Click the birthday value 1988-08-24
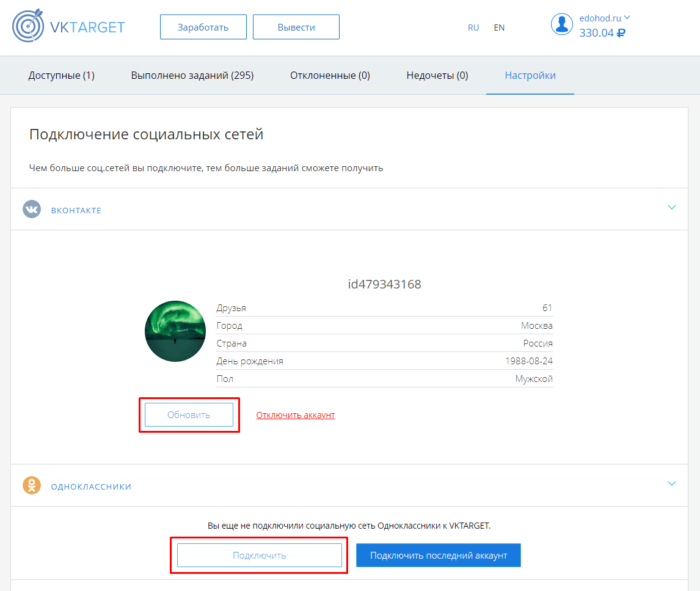This screenshot has height=591, width=700. pyautogui.click(x=529, y=361)
